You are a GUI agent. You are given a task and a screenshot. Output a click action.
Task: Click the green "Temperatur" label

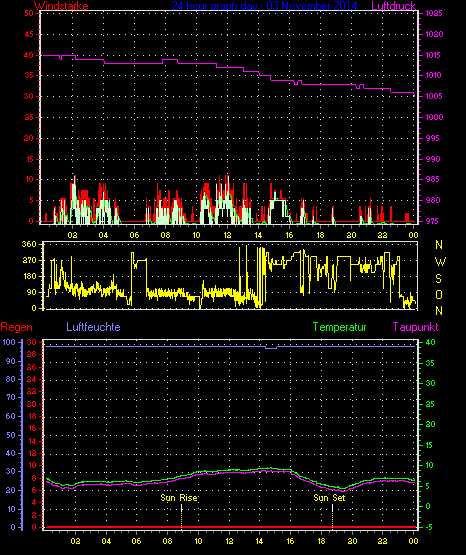(340, 327)
